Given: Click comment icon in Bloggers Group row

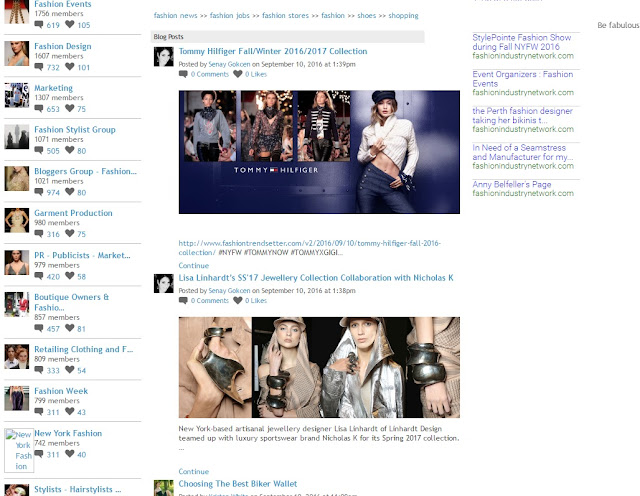Looking at the screenshot, I should [x=39, y=192].
